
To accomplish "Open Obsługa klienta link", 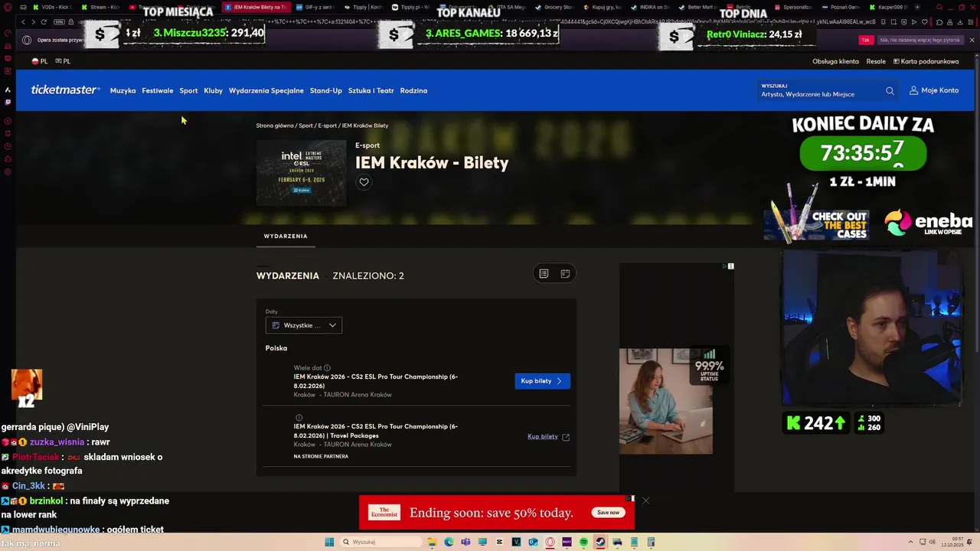I will (x=835, y=61).
